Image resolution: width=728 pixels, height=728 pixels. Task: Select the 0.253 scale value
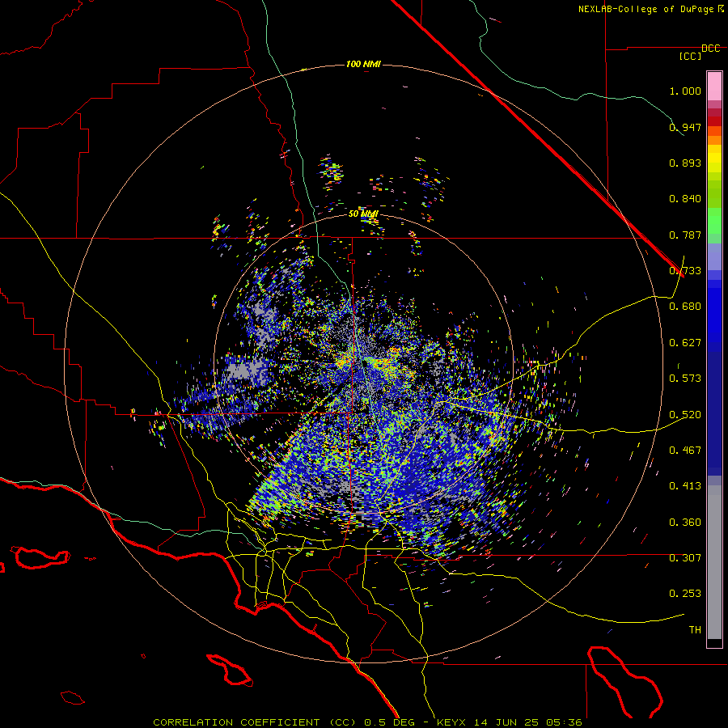click(685, 594)
